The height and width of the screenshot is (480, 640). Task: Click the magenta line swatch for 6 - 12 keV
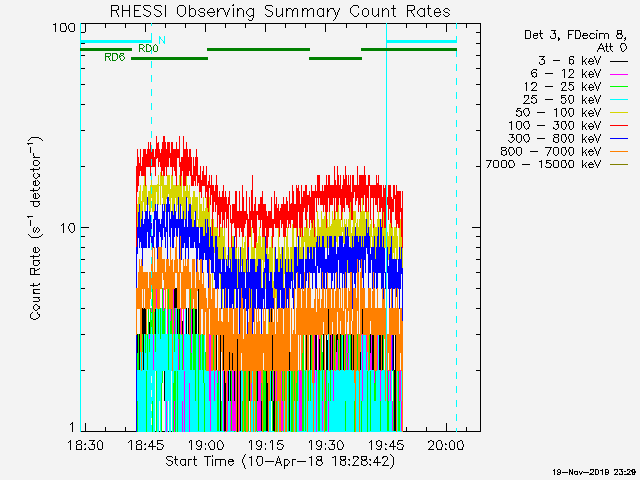tap(619, 75)
